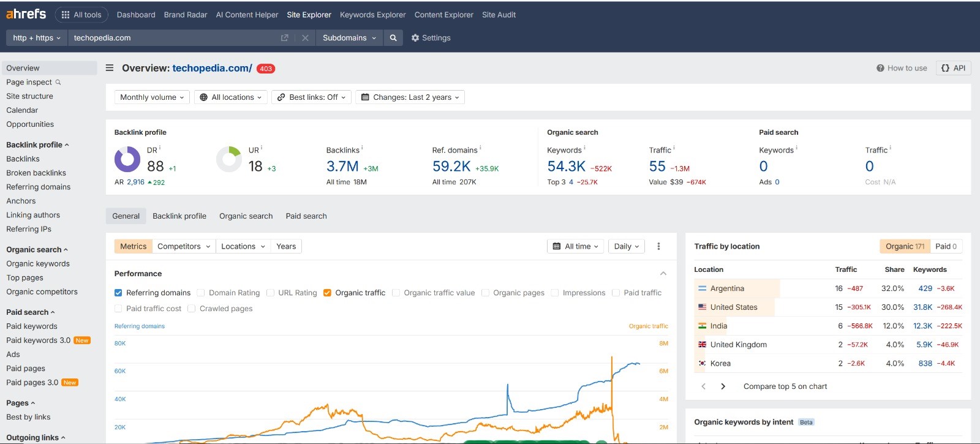Open Settings gear in the search bar

(431, 38)
